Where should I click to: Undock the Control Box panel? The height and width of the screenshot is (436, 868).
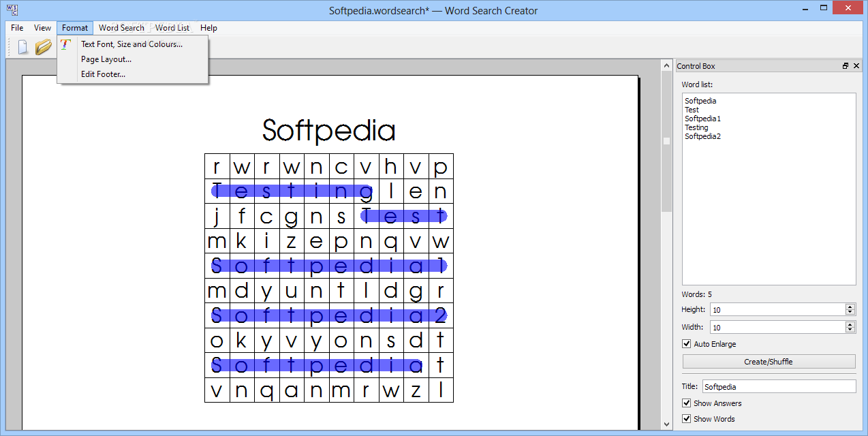[x=846, y=66]
